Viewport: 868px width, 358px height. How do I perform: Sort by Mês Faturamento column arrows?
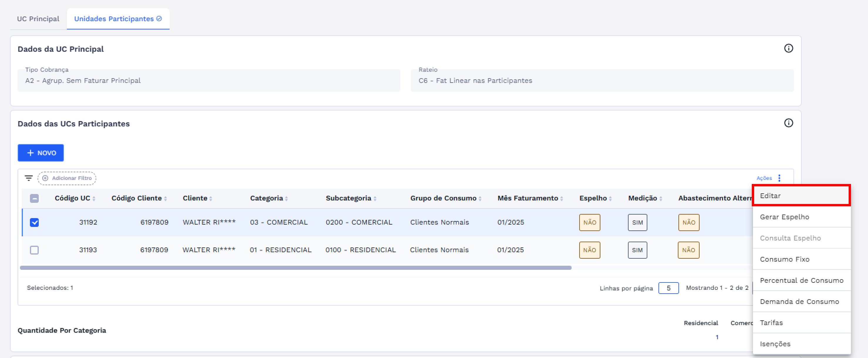561,199
